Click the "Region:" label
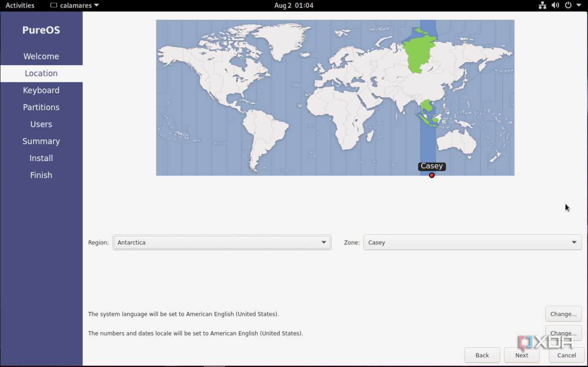 [x=98, y=242]
